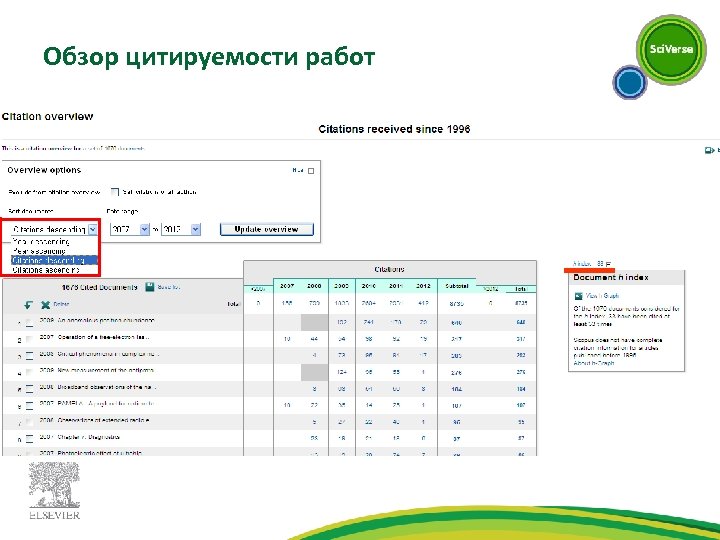
Task: Click the Total column header in citations table
Action: tap(521, 289)
